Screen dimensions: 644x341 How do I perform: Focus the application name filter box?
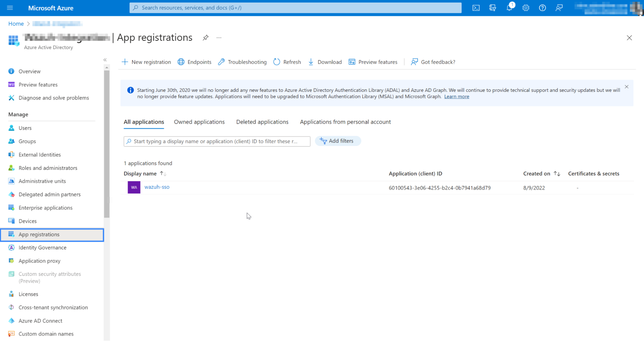tap(217, 141)
